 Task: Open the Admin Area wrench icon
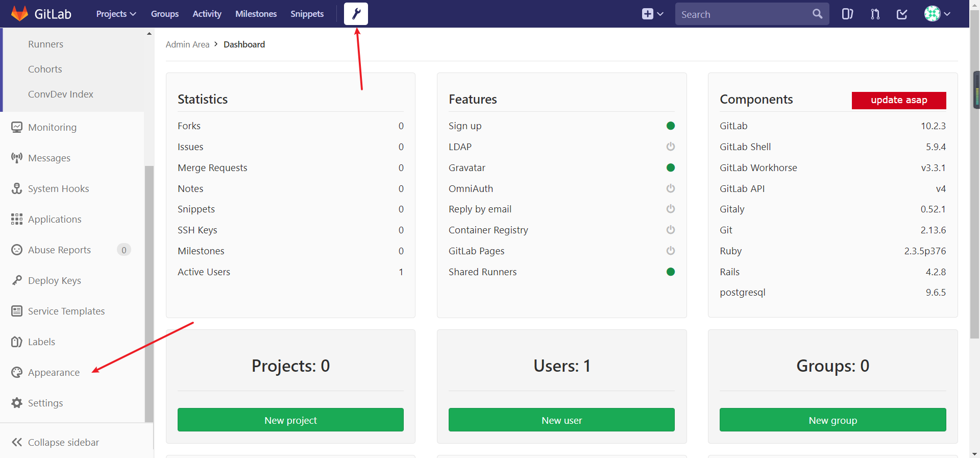coord(356,14)
